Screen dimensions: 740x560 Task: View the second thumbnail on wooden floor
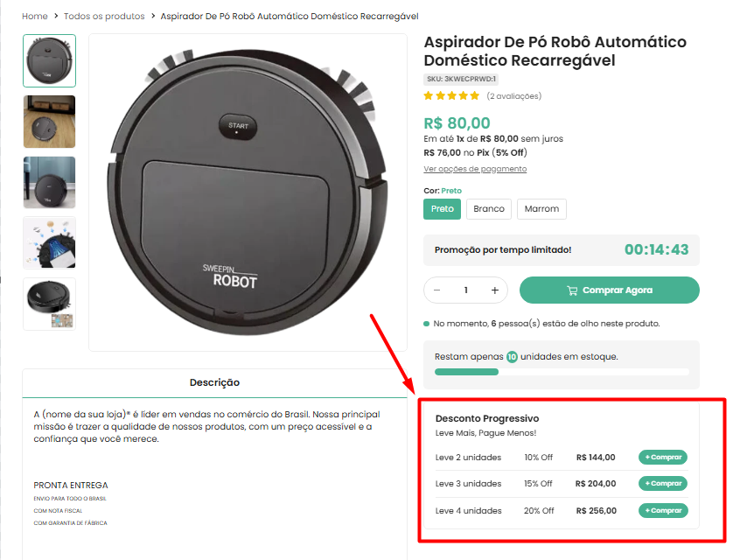pos(49,122)
